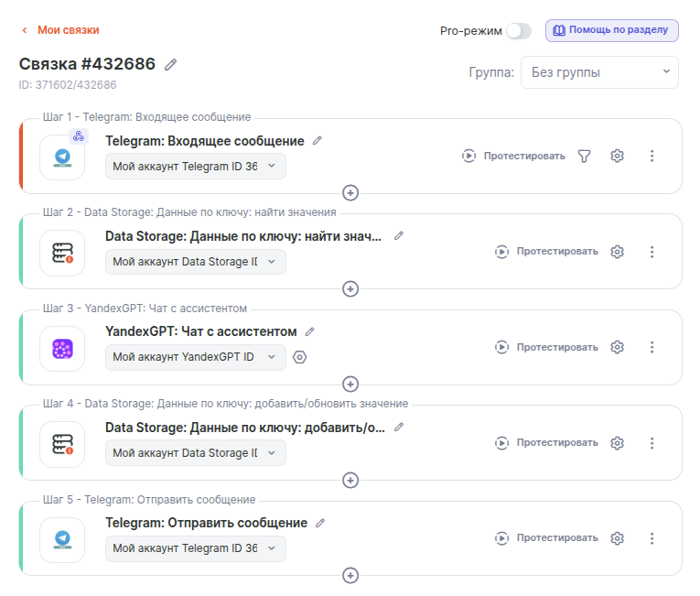Open settings gear for YandexGPT step

pos(617,347)
